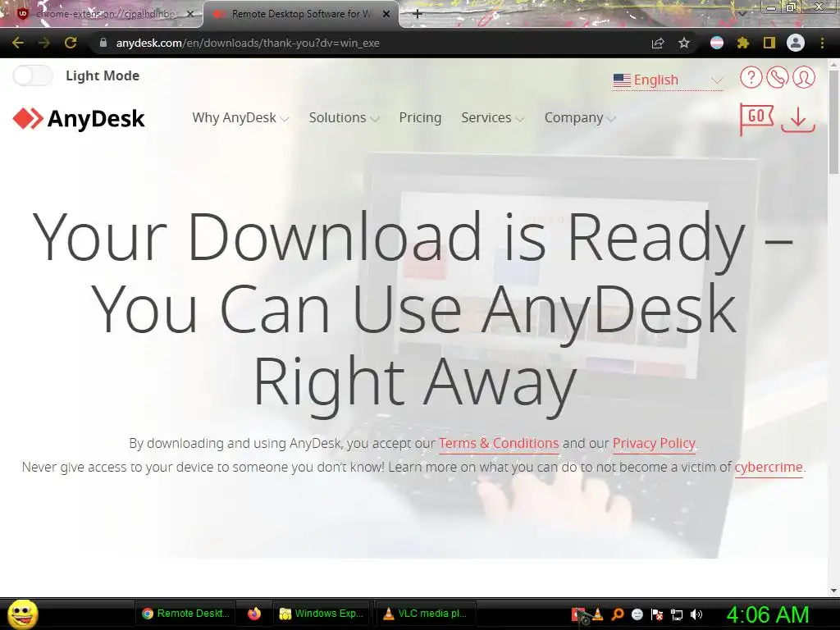Bookmark this page with star icon
840x630 pixels.
click(x=684, y=43)
